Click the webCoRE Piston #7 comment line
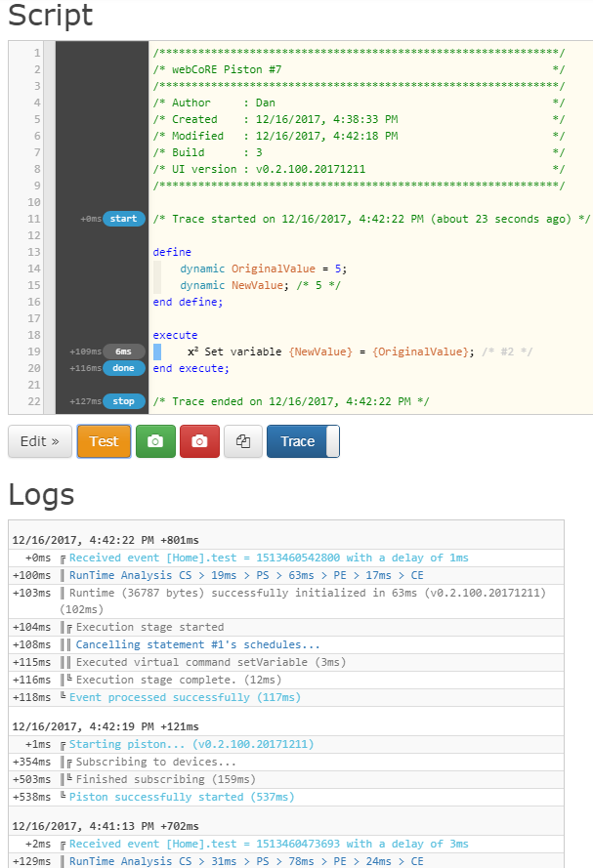Screen dimensions: 593x868 (x=359, y=69)
